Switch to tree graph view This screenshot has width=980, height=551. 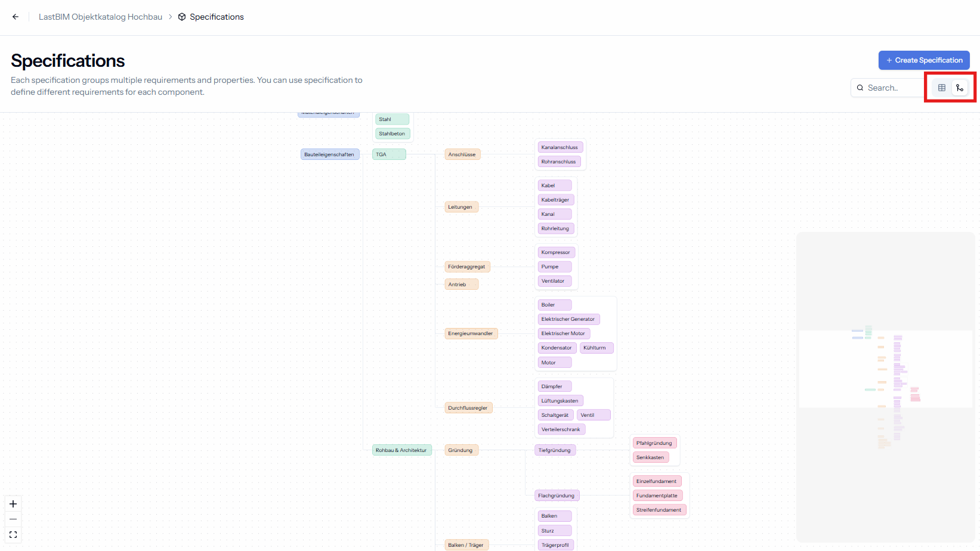959,88
